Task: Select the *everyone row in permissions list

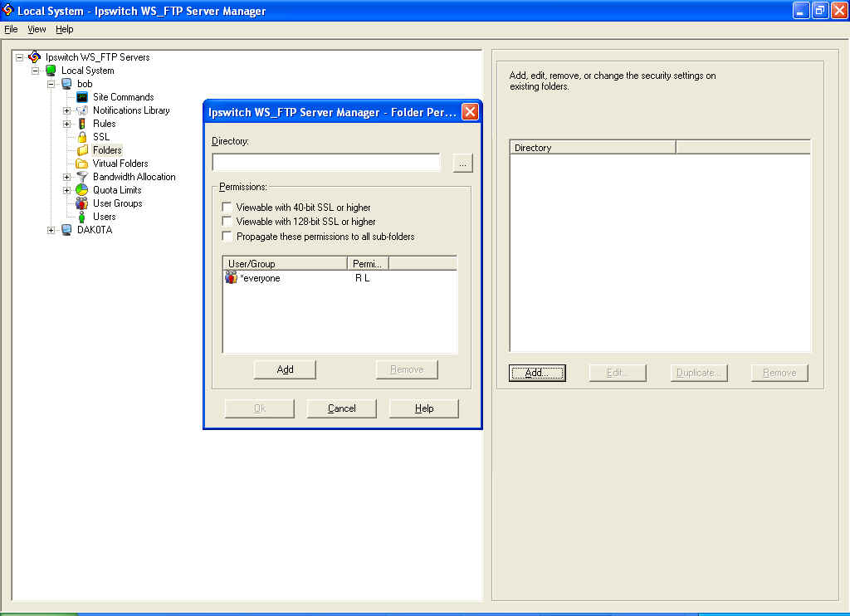Action: [340, 278]
